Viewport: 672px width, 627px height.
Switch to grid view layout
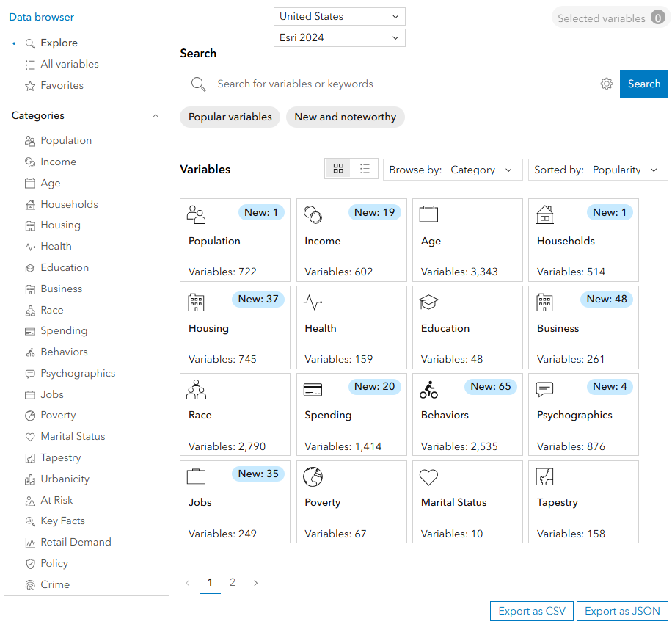click(x=338, y=169)
